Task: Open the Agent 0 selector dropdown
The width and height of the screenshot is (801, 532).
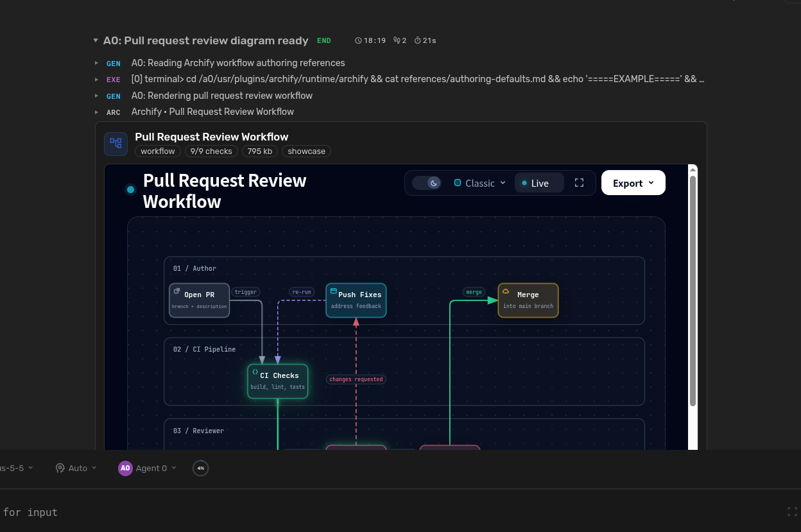Action: pyautogui.click(x=147, y=468)
